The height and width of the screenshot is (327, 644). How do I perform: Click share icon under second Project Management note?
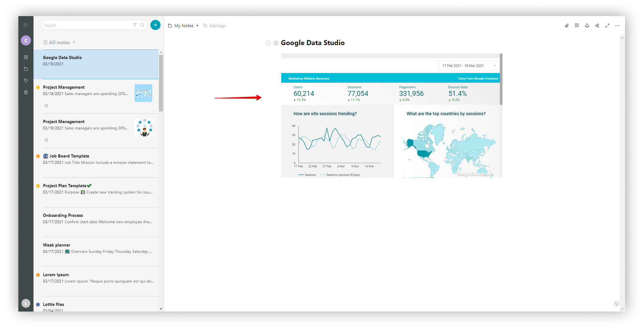point(46,140)
